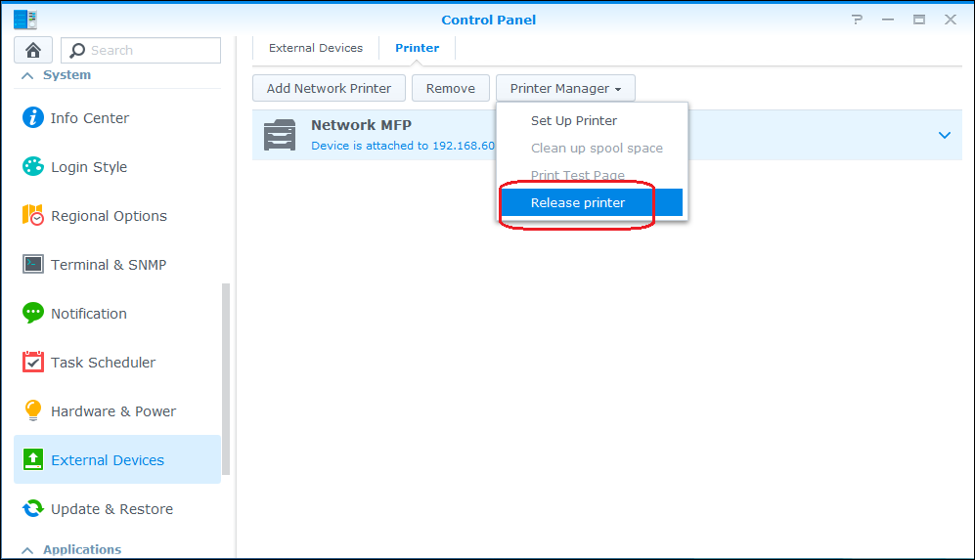Click the sidebar vertical scrollbar
The height and width of the screenshot is (560, 975).
(x=226, y=378)
